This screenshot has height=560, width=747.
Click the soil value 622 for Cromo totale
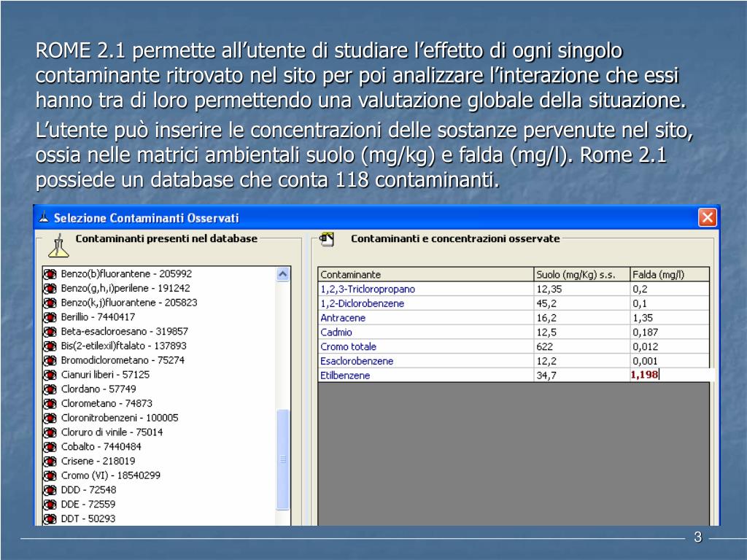[544, 346]
